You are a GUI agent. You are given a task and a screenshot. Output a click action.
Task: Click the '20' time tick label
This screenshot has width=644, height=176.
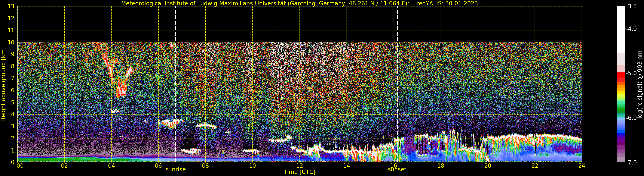pyautogui.click(x=488, y=166)
